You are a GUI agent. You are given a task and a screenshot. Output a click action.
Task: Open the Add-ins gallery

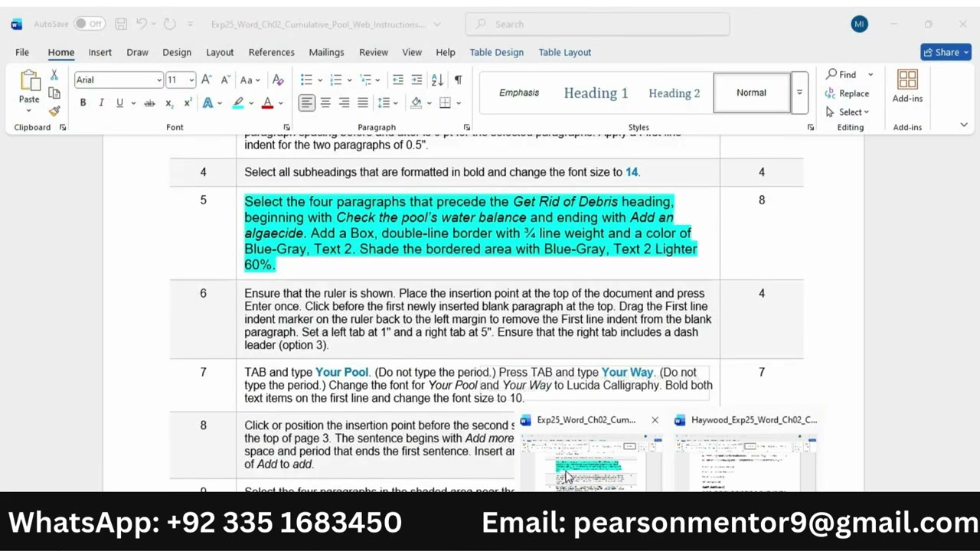[907, 86]
